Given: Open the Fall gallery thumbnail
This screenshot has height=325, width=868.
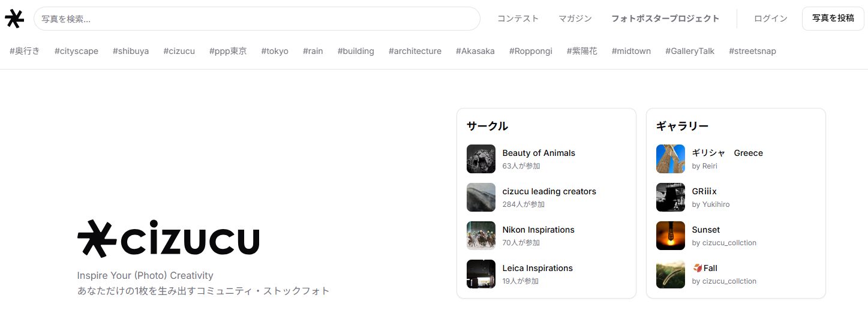Looking at the screenshot, I should pyautogui.click(x=671, y=274).
